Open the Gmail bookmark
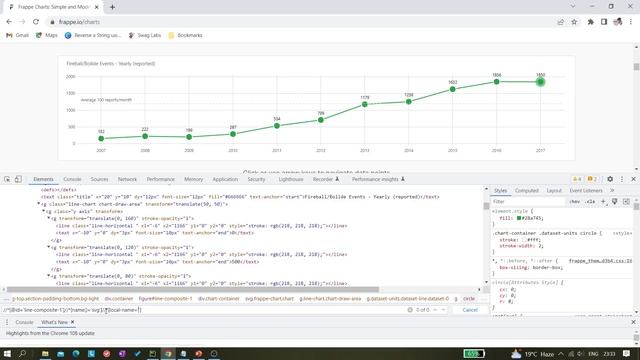The height and width of the screenshot is (360, 640). 17,35
